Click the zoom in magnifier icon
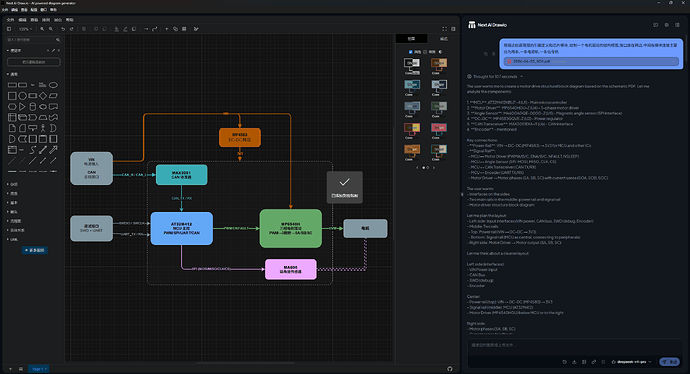The height and width of the screenshot is (374, 690). point(42,29)
